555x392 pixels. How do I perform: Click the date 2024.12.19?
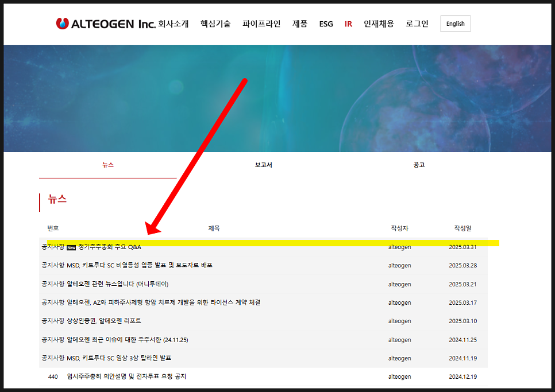tap(463, 377)
